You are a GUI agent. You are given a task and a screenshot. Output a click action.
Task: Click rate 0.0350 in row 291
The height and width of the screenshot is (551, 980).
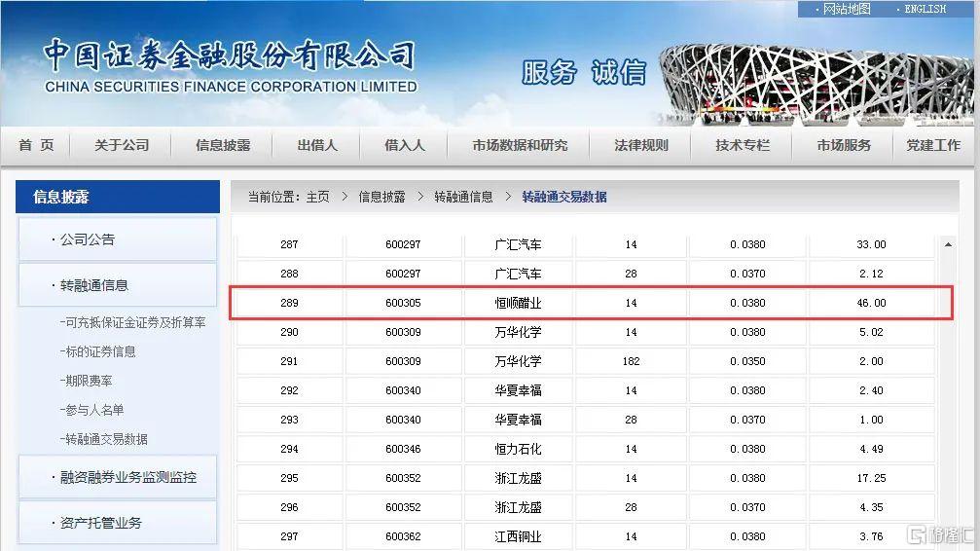[747, 361]
